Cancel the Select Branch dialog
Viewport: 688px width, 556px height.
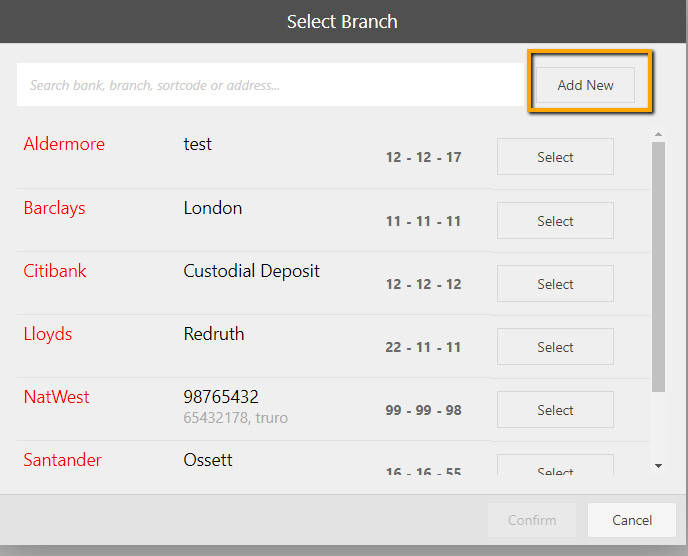coord(632,520)
